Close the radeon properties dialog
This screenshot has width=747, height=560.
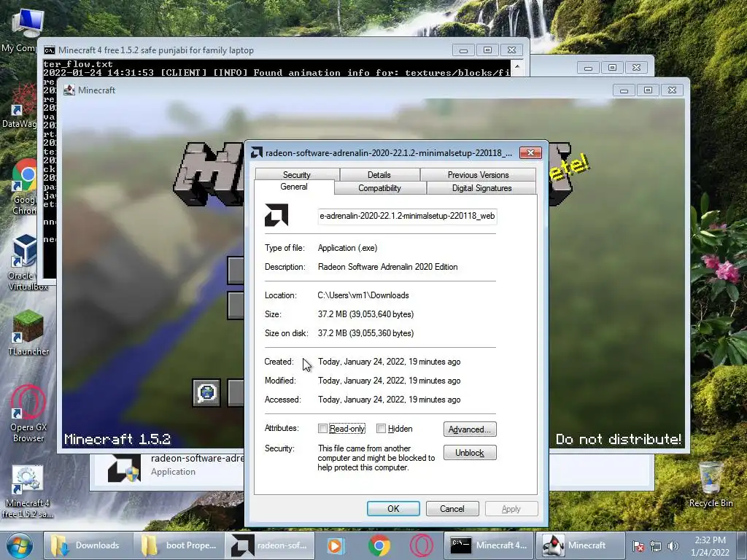531,152
